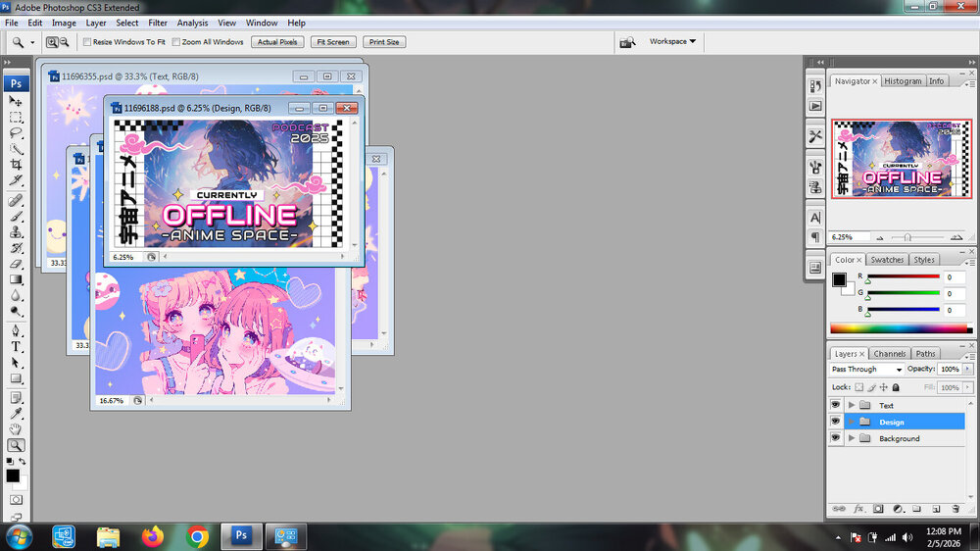The image size is (980, 551).
Task: Select the Brush tool
Action: click(x=16, y=217)
